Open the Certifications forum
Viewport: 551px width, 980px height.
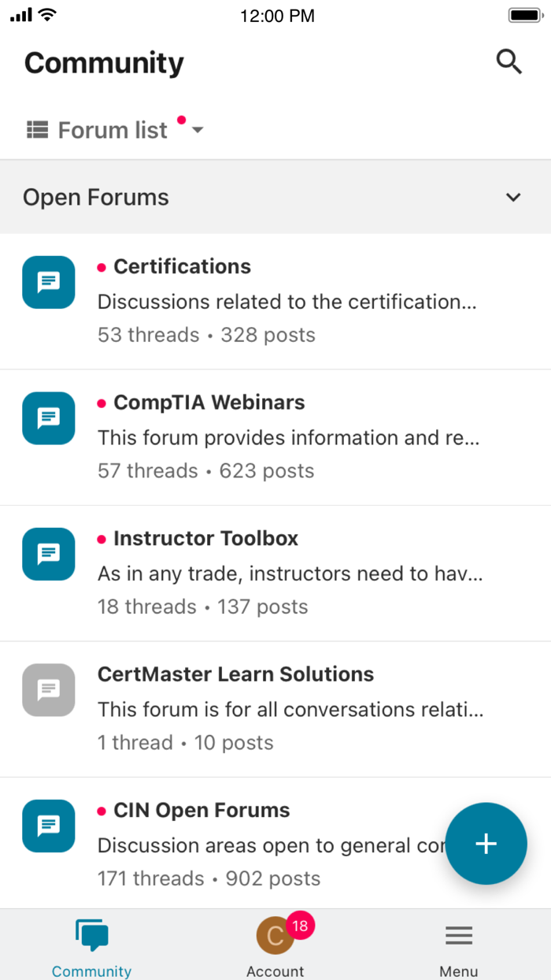point(182,266)
